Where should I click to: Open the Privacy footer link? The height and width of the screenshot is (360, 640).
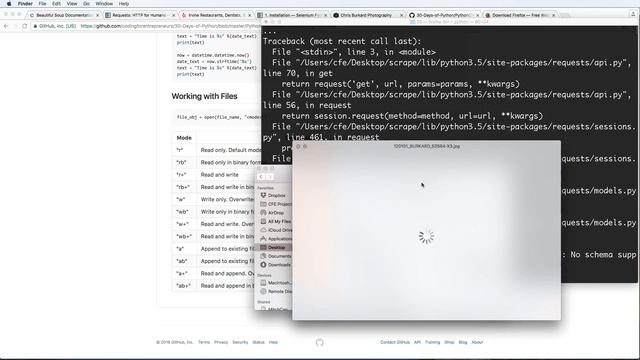(221, 342)
